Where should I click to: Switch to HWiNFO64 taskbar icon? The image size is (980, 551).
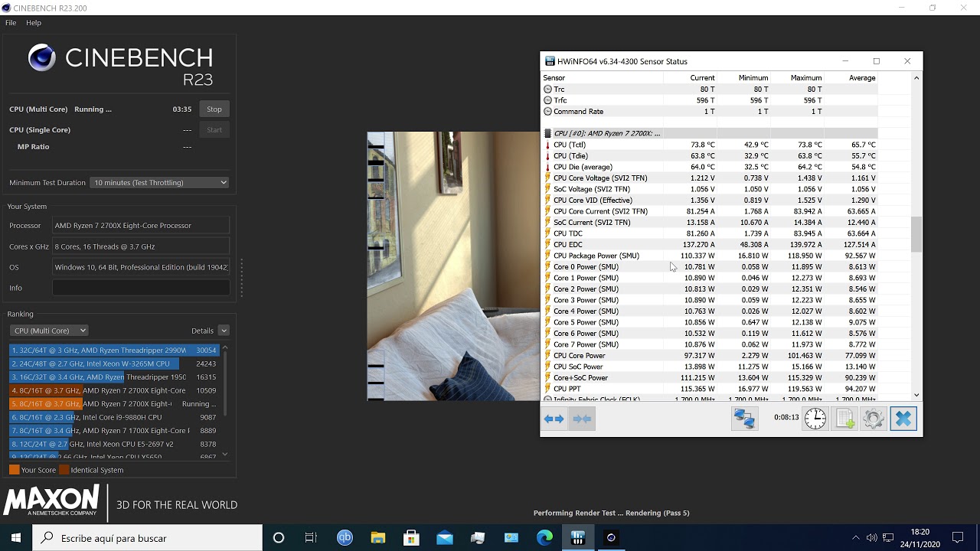(x=578, y=538)
